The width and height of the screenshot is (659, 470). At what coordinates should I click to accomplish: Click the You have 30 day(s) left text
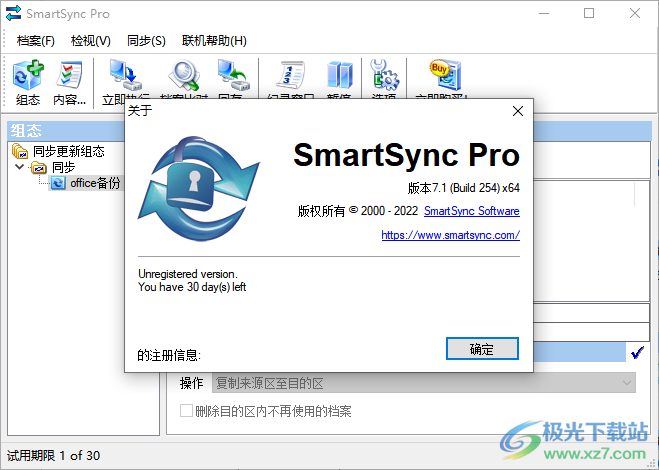click(x=192, y=287)
